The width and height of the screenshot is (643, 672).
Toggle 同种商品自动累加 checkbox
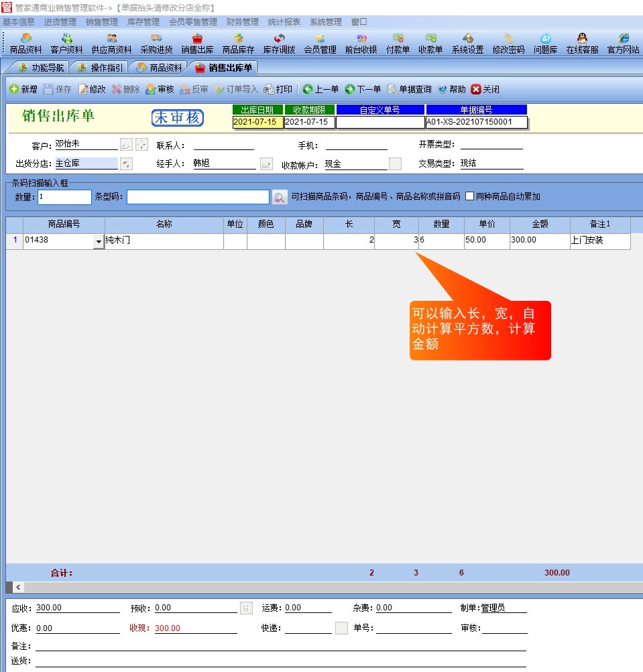pyautogui.click(x=470, y=196)
